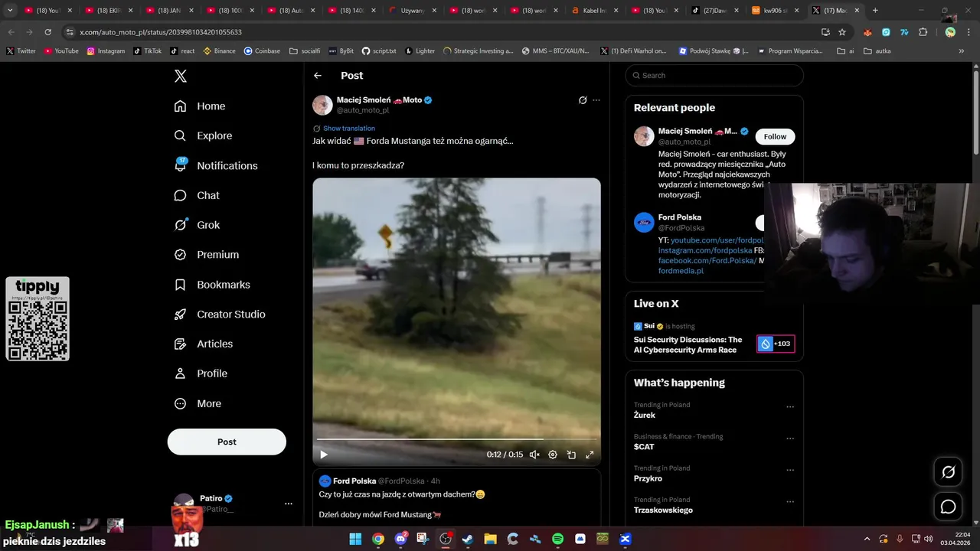Click the Search input field
The image size is (980, 551).
(x=714, y=76)
